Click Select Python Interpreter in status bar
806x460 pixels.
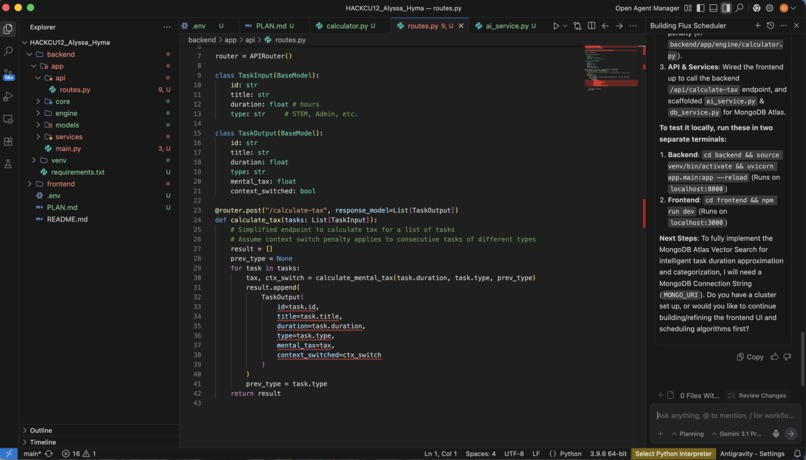coord(673,454)
